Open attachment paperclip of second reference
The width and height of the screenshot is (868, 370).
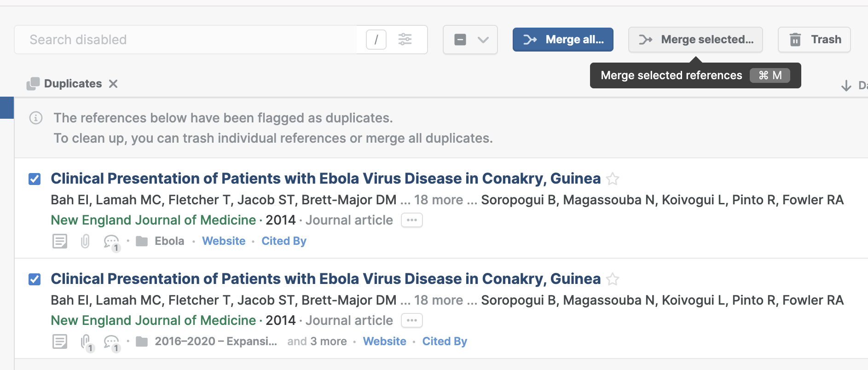point(87,342)
